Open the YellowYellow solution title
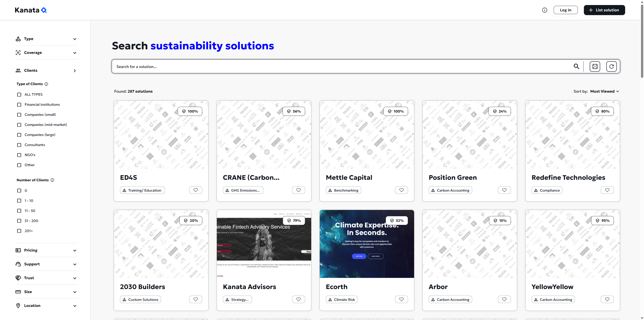Viewport: 644px width, 320px height. coord(552,287)
